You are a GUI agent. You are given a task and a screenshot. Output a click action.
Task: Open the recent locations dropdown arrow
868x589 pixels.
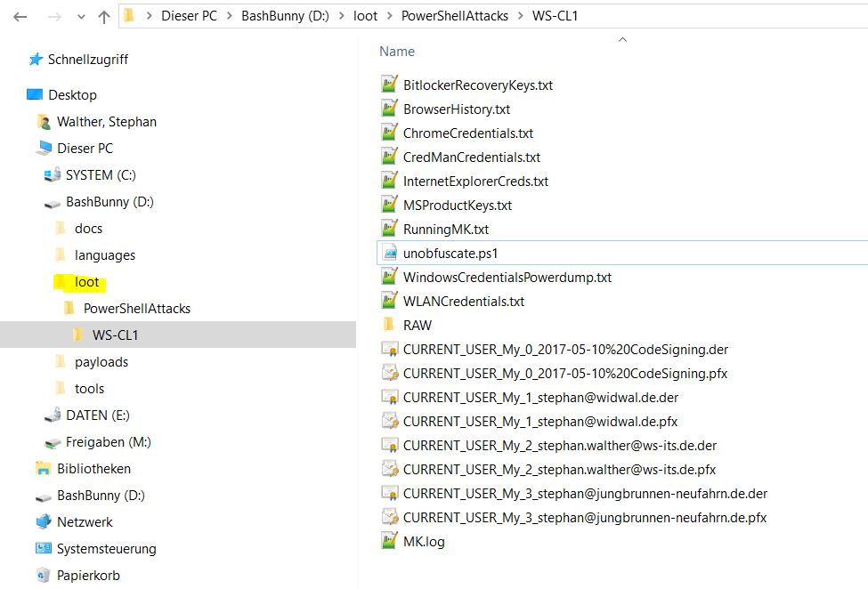click(x=81, y=17)
